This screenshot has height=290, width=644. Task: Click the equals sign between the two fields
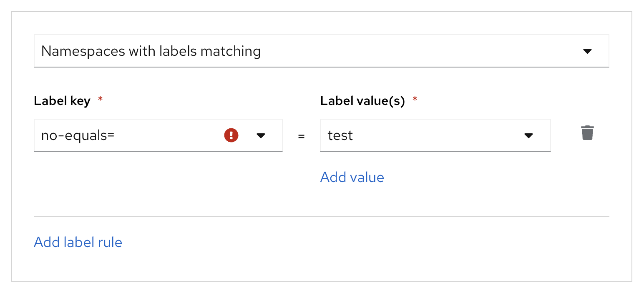(301, 136)
